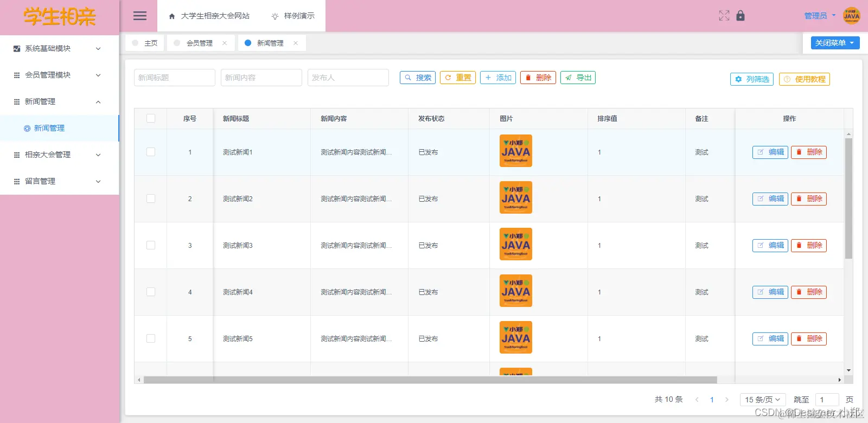Image resolution: width=868 pixels, height=423 pixels.
Task: Close the 新闻管理 tab
Action: point(296,43)
